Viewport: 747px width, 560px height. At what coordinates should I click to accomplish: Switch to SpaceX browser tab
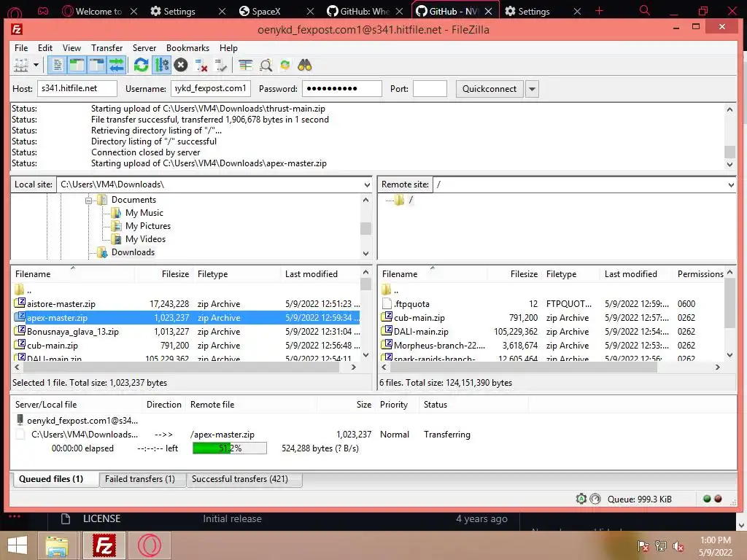coord(276,11)
